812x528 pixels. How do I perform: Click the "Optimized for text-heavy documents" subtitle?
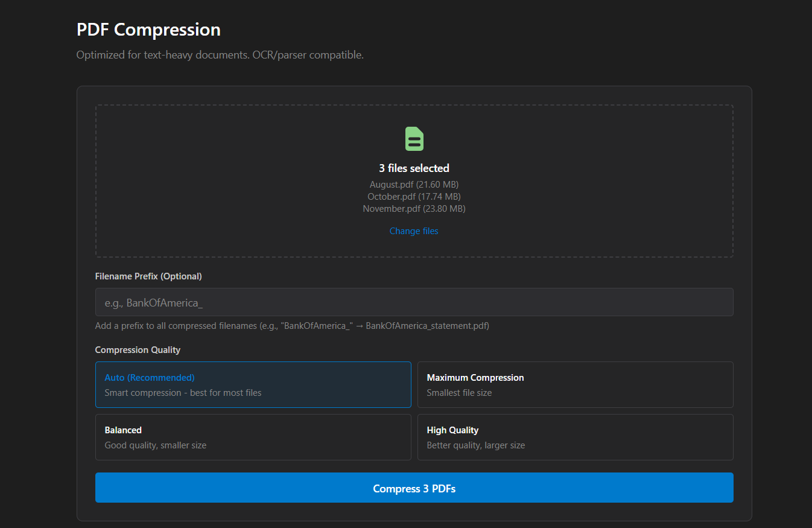[220, 55]
